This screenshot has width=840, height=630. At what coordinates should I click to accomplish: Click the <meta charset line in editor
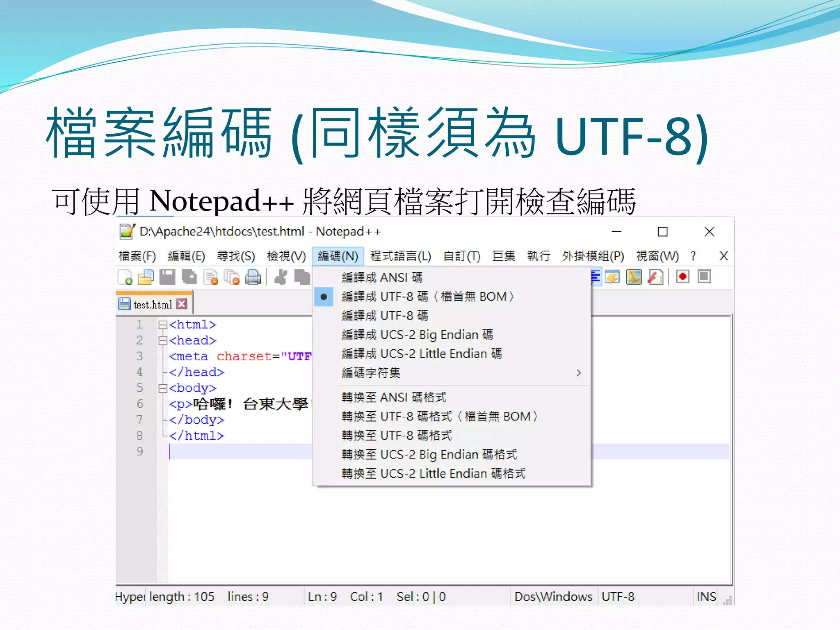240,356
